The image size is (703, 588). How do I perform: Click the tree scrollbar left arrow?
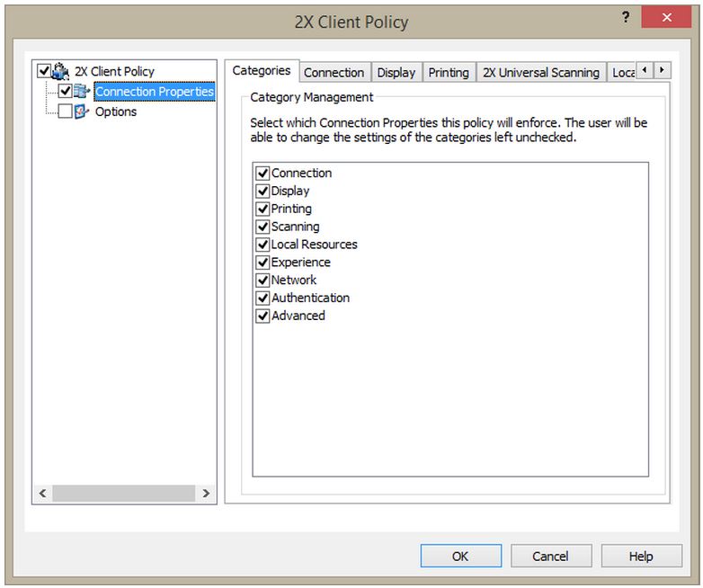[42, 494]
